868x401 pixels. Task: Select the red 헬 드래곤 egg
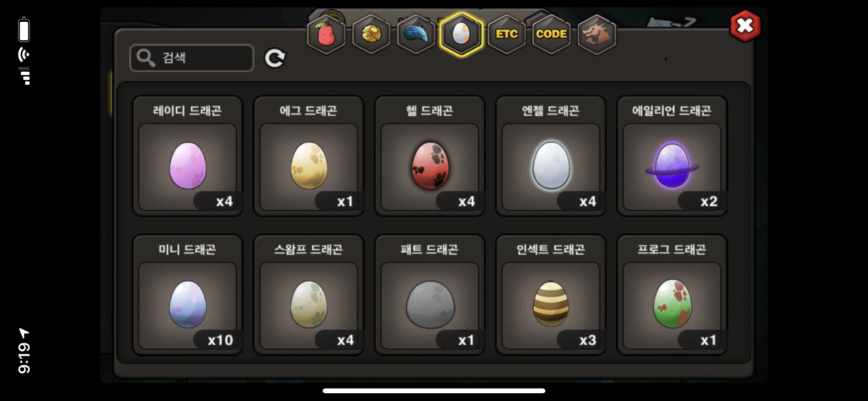[430, 156]
